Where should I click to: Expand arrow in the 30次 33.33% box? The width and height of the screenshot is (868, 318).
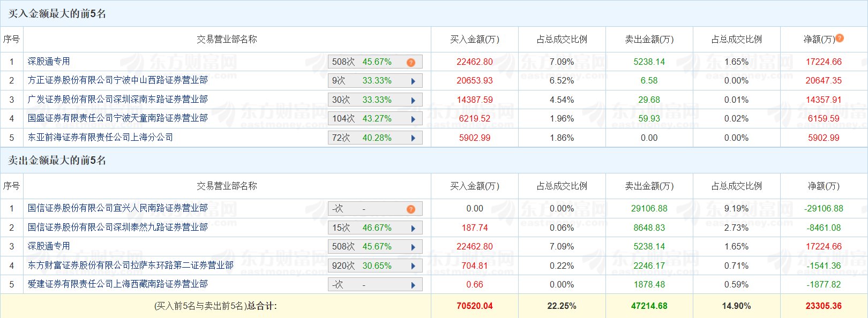click(413, 101)
